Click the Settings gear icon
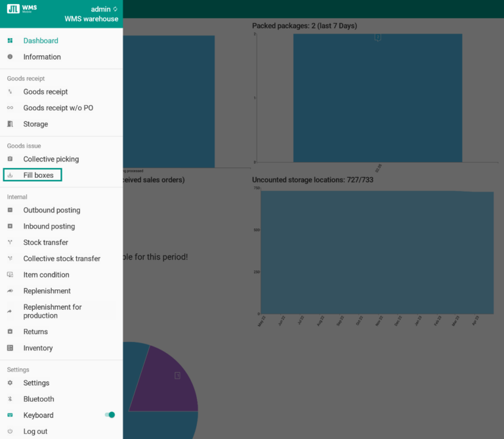This screenshot has width=504, height=439. (10, 383)
